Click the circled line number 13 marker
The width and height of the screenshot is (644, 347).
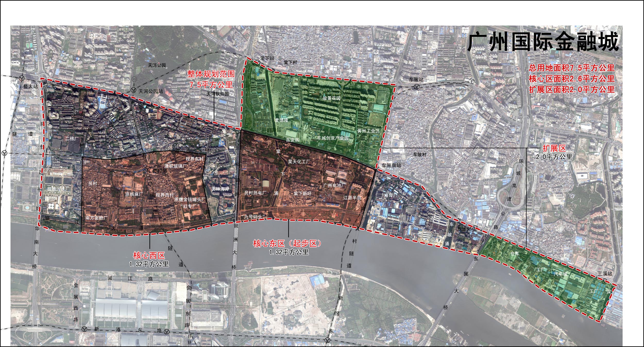point(470,88)
